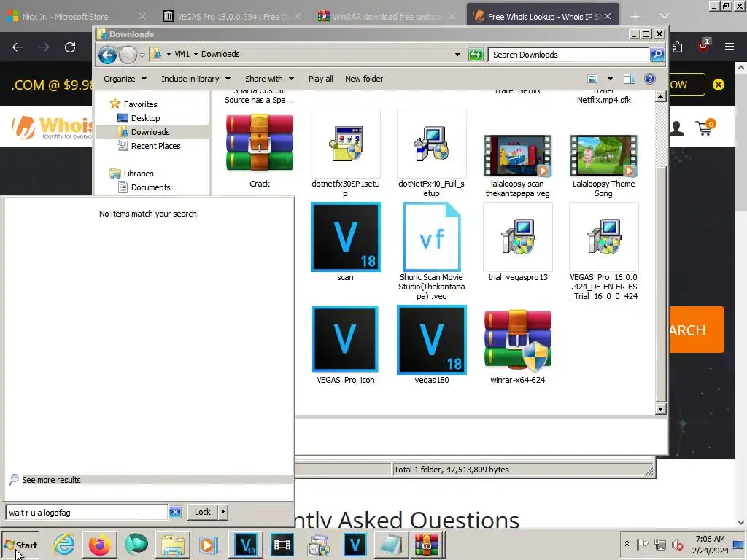The width and height of the screenshot is (747, 560).
Task: Select the scan VEGAS 18 project file
Action: tap(345, 242)
